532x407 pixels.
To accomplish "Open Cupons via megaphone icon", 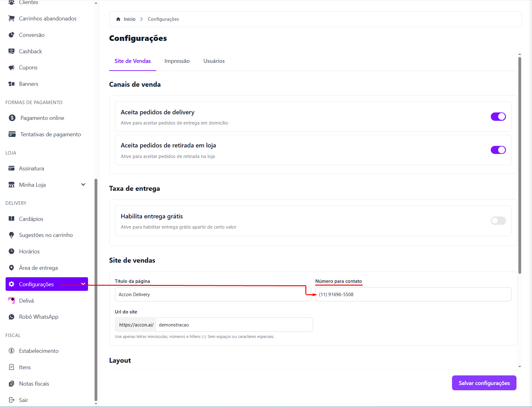I will 11,68.
